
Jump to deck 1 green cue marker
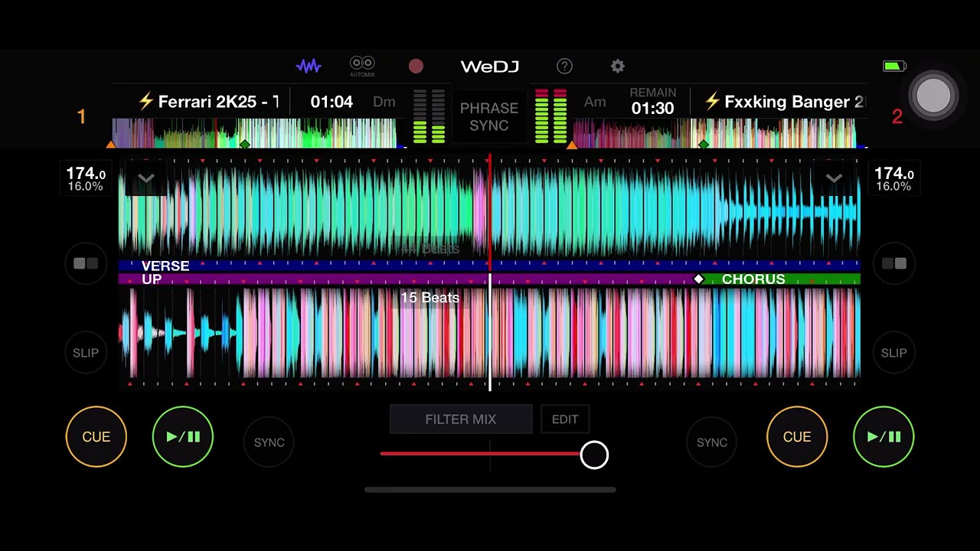245,144
